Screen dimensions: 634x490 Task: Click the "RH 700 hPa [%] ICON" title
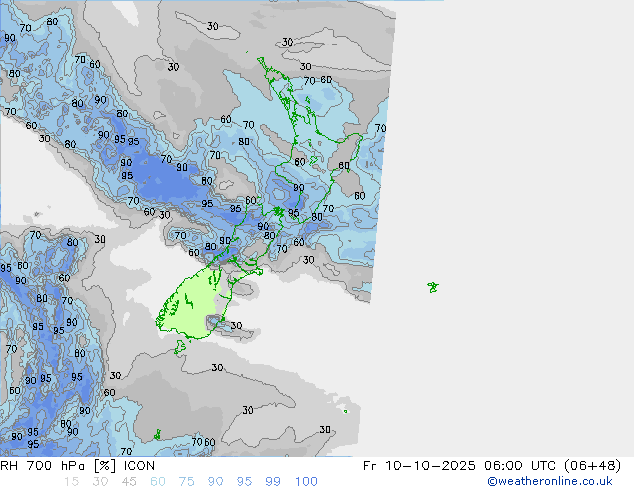pos(77,466)
